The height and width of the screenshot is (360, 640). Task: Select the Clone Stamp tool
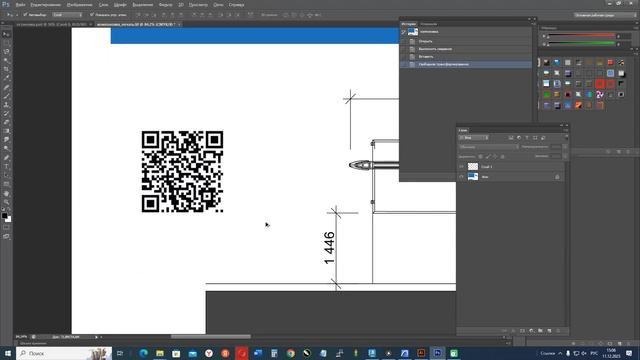pos(6,104)
